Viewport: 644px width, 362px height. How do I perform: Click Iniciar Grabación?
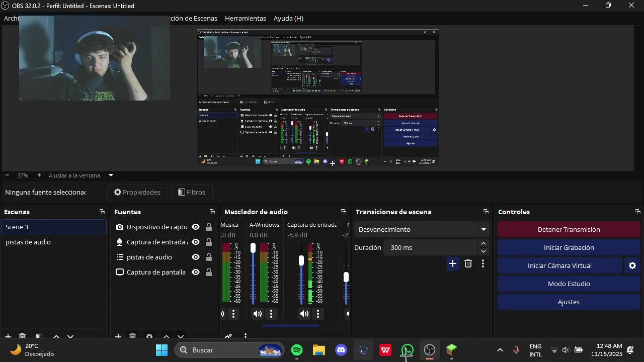tap(569, 247)
